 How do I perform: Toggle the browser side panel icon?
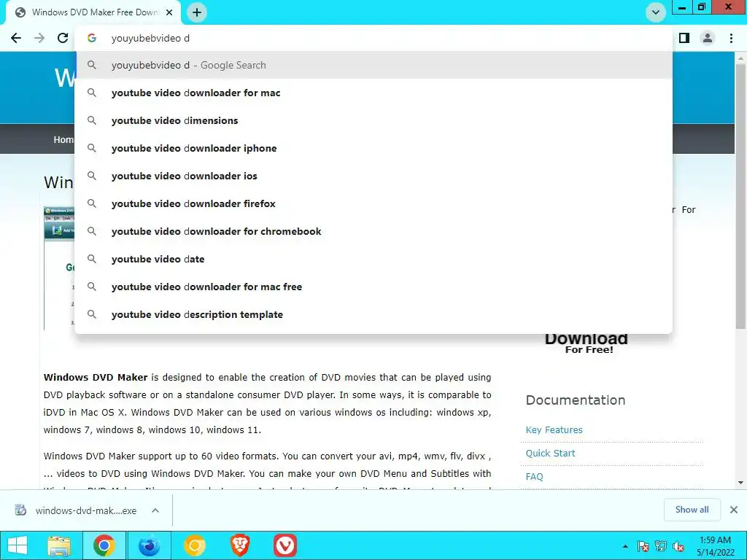tap(684, 38)
